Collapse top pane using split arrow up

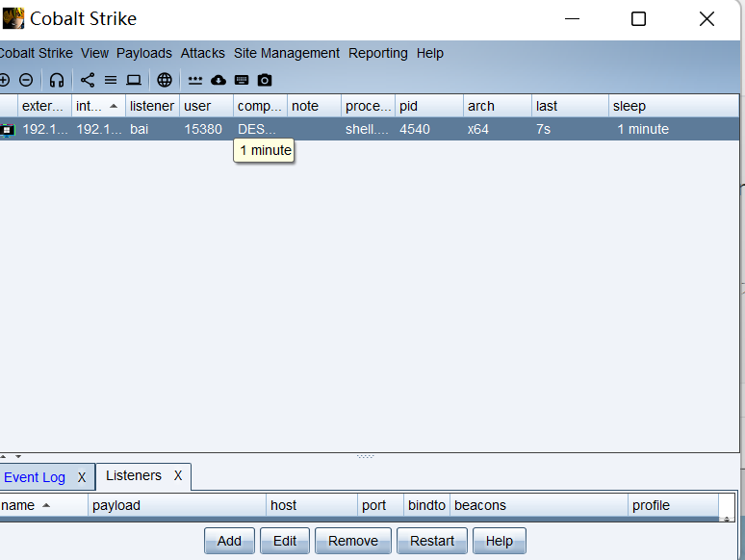(3, 456)
